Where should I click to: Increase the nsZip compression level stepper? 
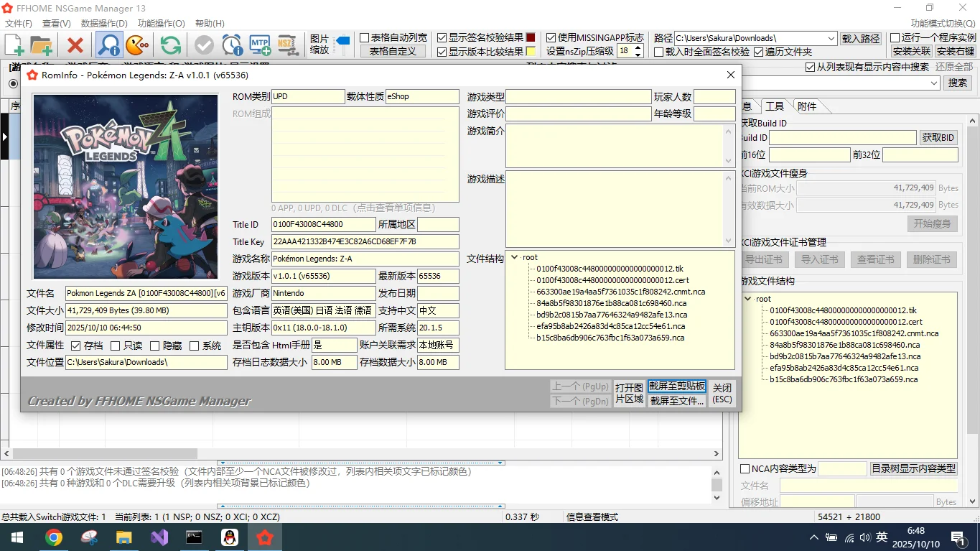[x=637, y=47]
